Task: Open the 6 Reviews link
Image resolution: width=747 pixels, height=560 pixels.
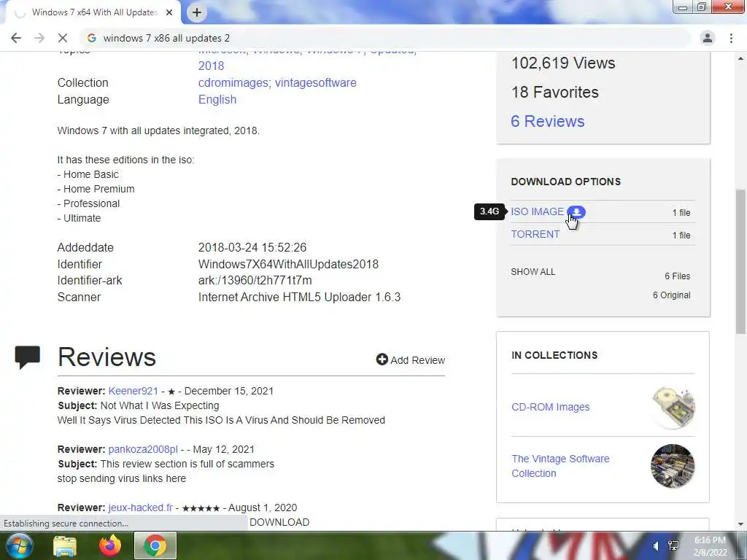Action: point(547,122)
